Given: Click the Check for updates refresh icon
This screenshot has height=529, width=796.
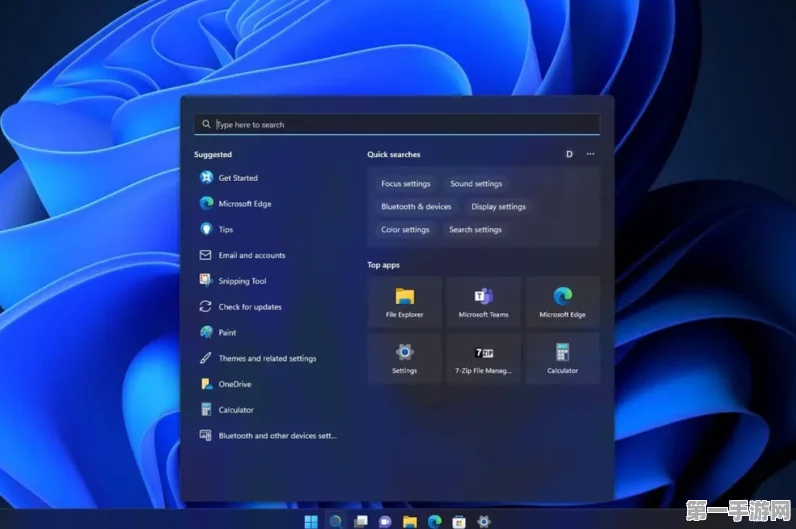Looking at the screenshot, I should click(x=205, y=306).
